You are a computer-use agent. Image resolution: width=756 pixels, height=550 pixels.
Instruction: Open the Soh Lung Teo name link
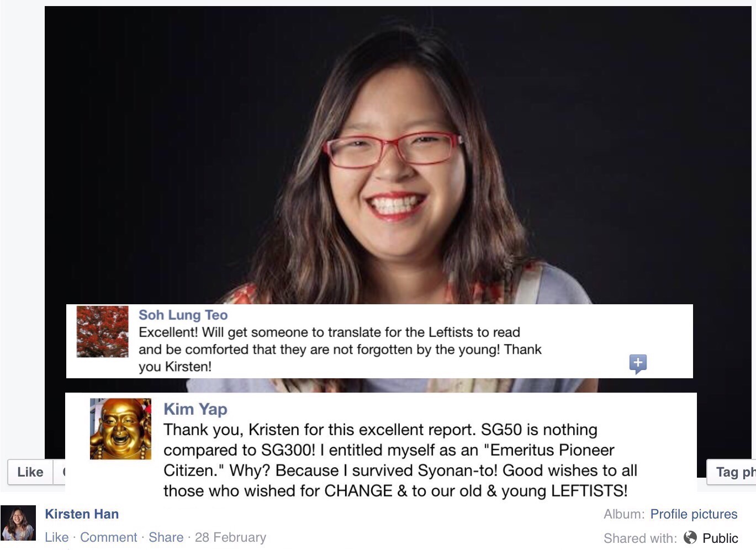tap(183, 315)
